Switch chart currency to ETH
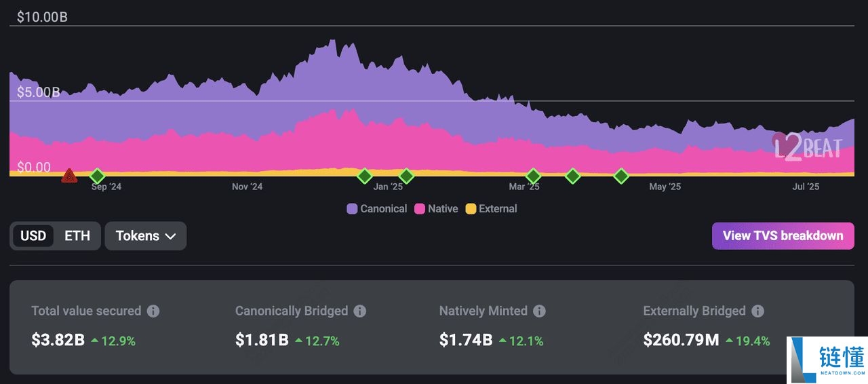This screenshot has height=384, width=868. pos(77,236)
